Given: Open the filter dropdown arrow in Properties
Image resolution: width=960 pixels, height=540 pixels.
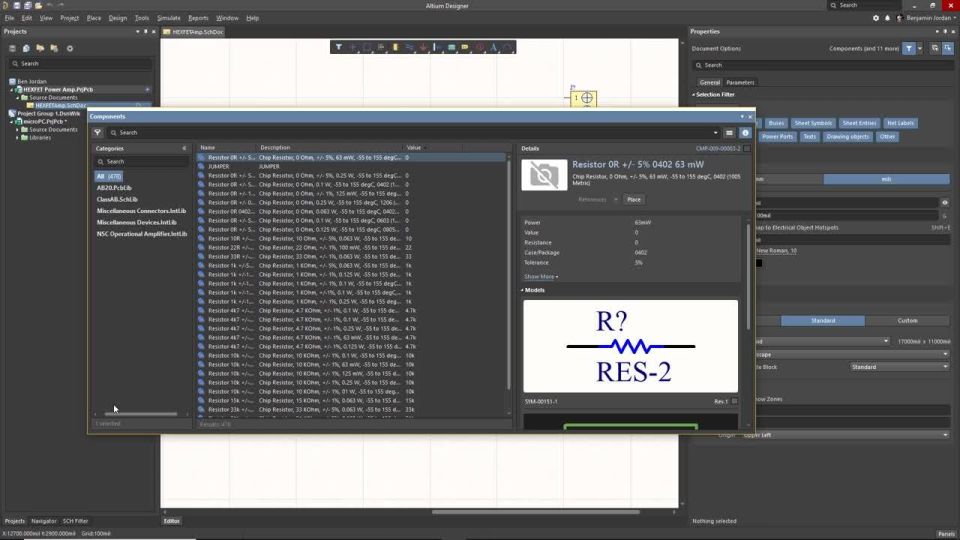Looking at the screenshot, I should (x=920, y=48).
